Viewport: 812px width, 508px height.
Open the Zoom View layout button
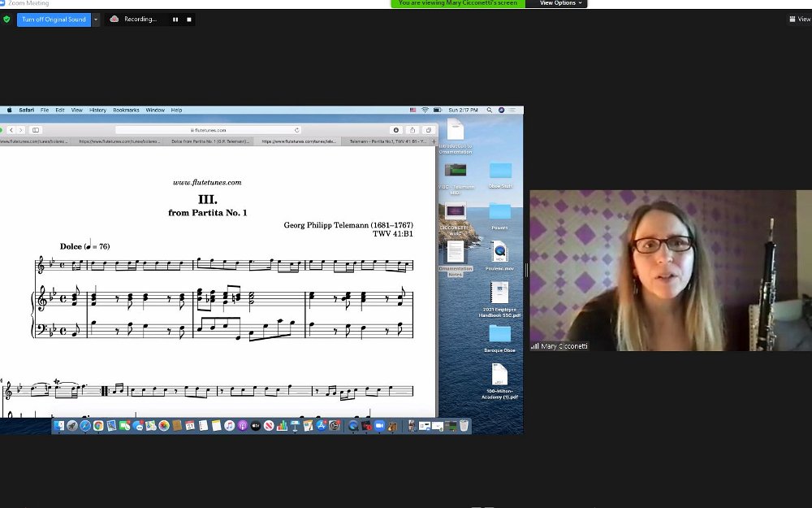coord(800,20)
